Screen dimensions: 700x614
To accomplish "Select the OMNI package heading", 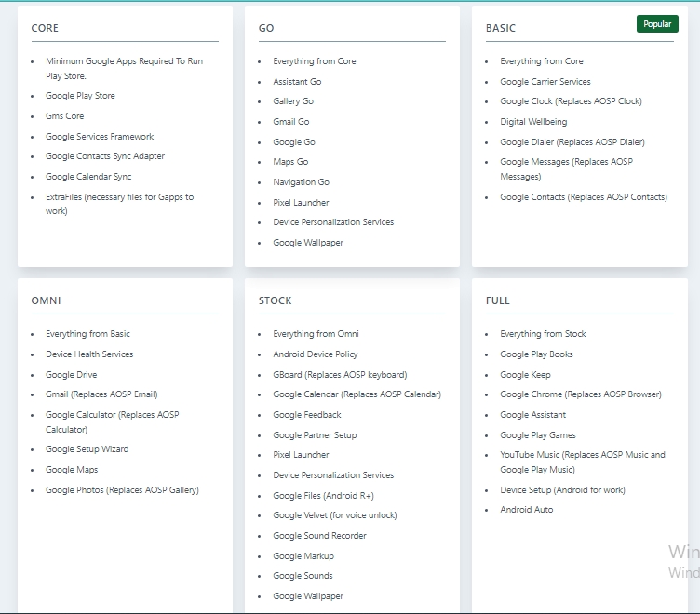I will pos(46,300).
